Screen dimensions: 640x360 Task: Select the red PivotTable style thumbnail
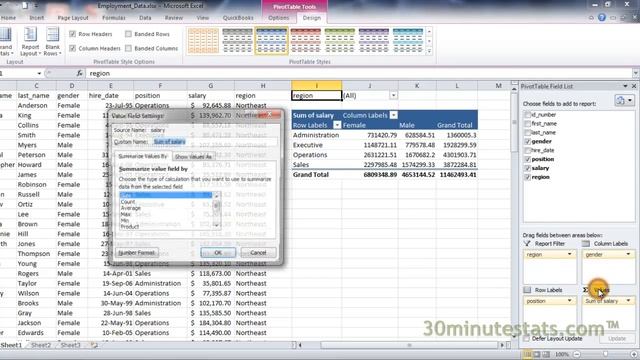tap(305, 41)
